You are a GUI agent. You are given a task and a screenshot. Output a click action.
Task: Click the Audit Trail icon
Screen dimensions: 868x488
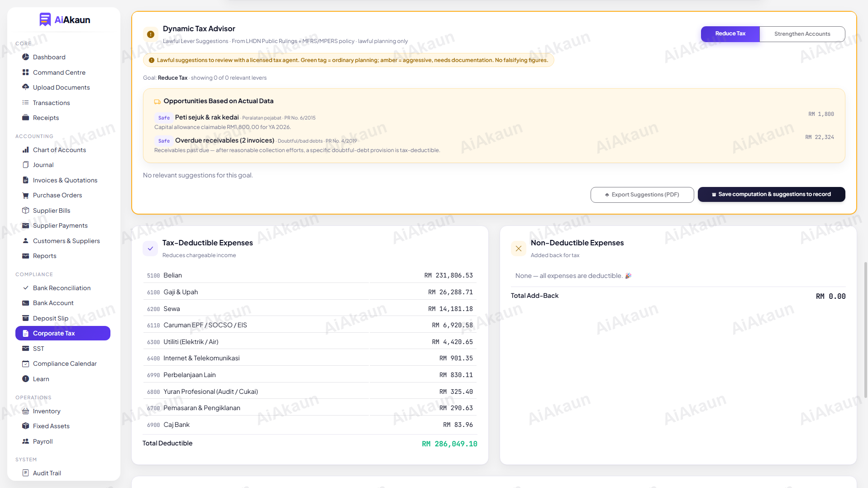[x=26, y=473]
